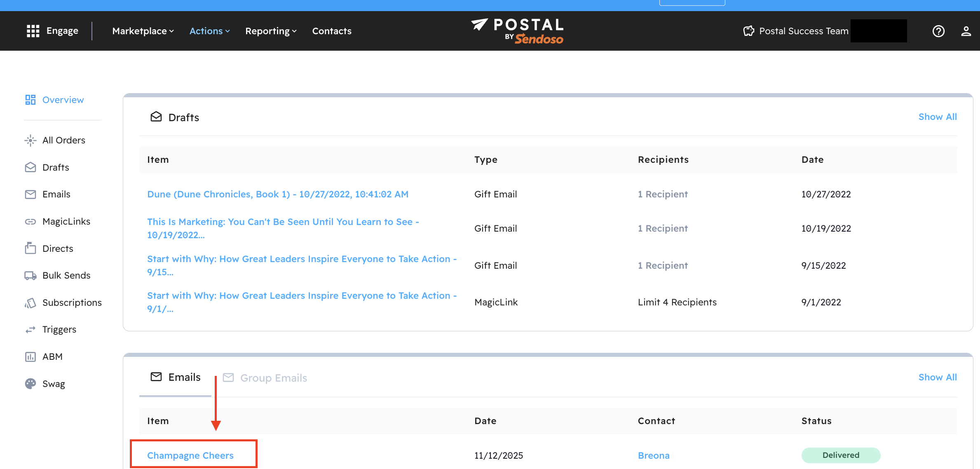The image size is (980, 469).
Task: Go to MagicLinks in the sidebar
Action: pyautogui.click(x=66, y=221)
